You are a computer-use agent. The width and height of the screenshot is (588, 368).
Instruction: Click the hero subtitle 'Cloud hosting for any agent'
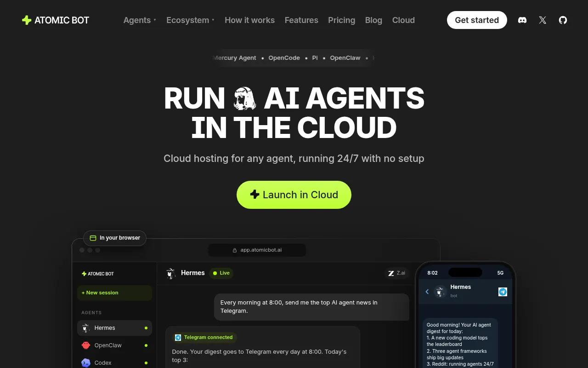[x=294, y=158]
